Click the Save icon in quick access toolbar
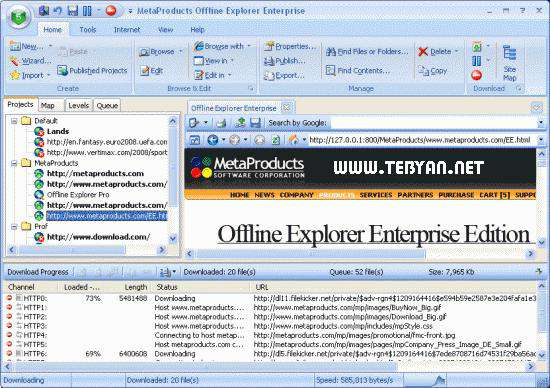 (72, 11)
